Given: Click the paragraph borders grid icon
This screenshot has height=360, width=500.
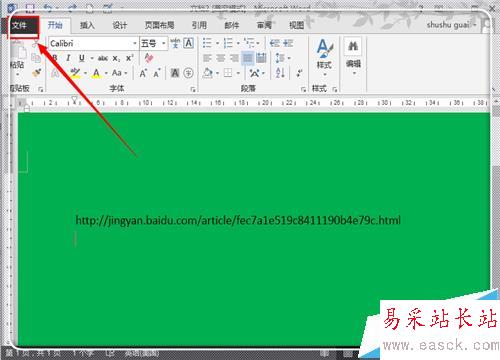Looking at the screenshot, I should tap(228, 73).
